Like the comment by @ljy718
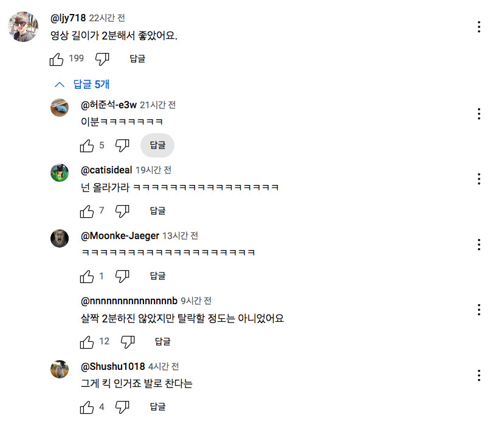The image size is (504, 421). pos(57,59)
